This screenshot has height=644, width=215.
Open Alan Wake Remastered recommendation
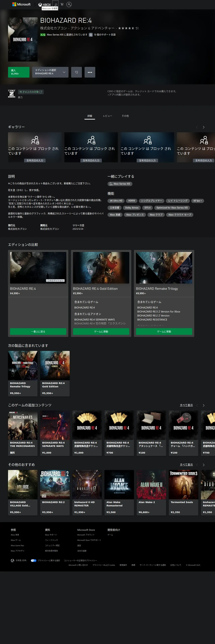(119, 493)
